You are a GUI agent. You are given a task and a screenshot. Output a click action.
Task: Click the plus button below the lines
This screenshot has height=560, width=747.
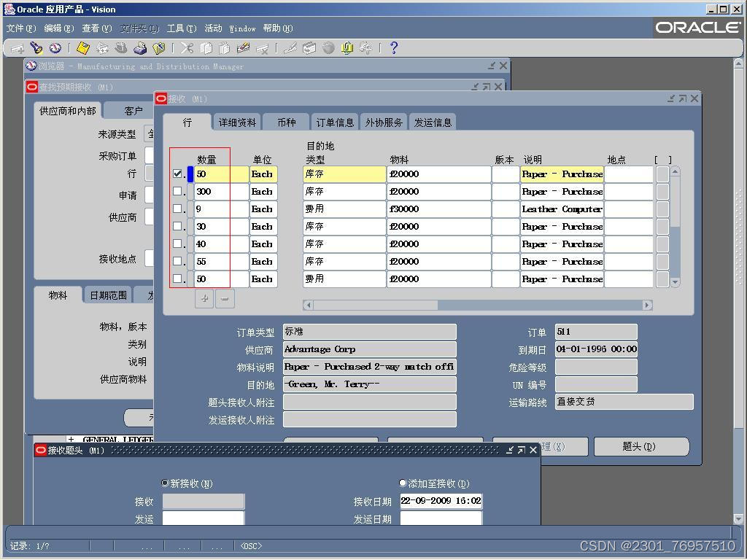click(x=204, y=298)
